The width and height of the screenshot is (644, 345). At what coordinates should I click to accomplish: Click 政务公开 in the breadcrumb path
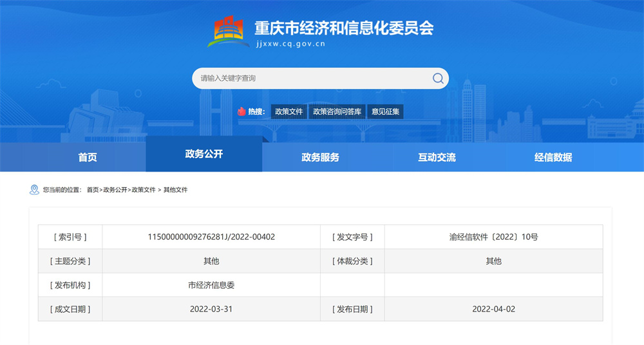click(115, 190)
